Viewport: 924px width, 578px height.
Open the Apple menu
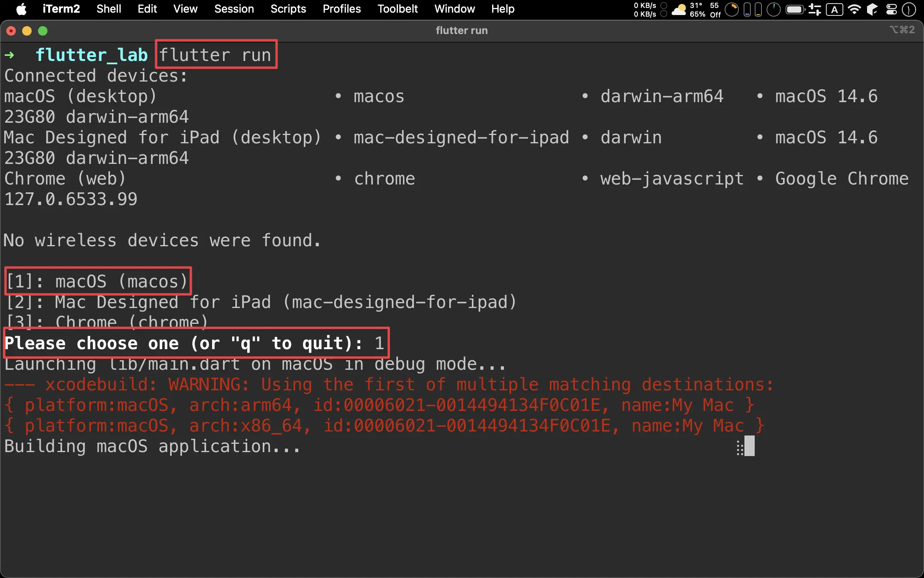[22, 9]
